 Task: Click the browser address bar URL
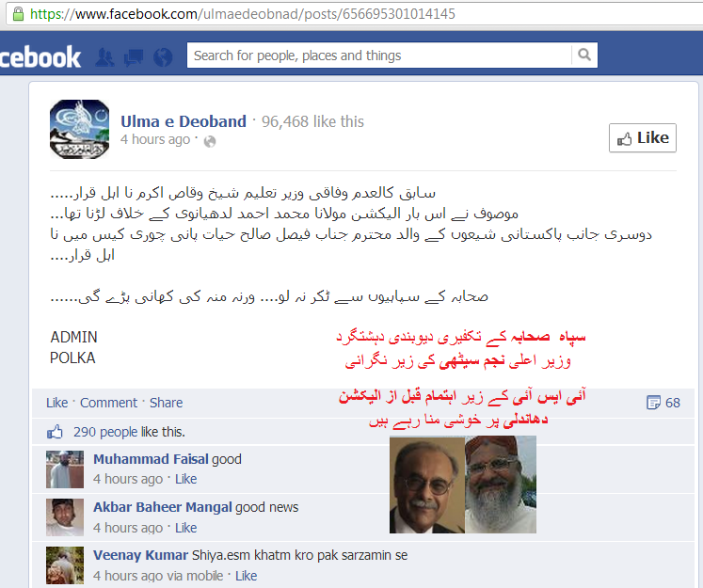click(242, 14)
